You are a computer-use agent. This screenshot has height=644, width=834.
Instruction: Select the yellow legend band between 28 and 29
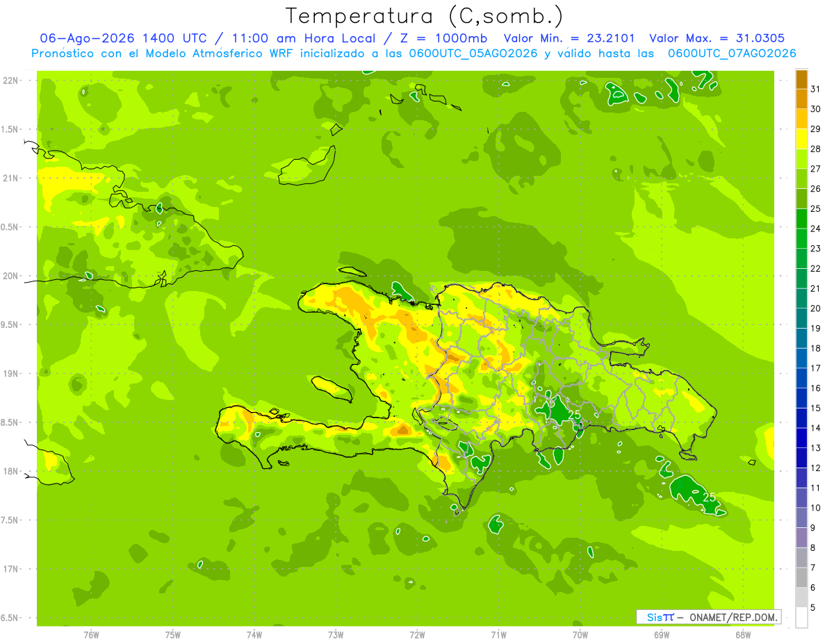coord(801,139)
